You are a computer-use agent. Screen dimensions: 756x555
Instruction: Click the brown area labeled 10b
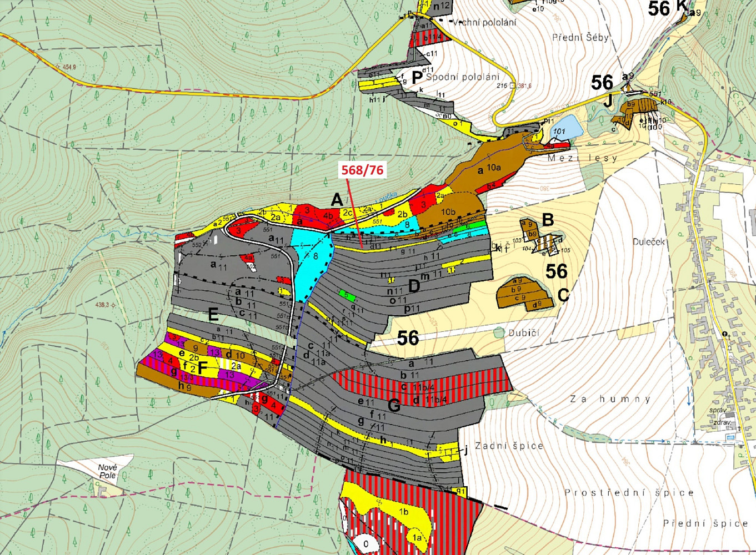tap(448, 211)
